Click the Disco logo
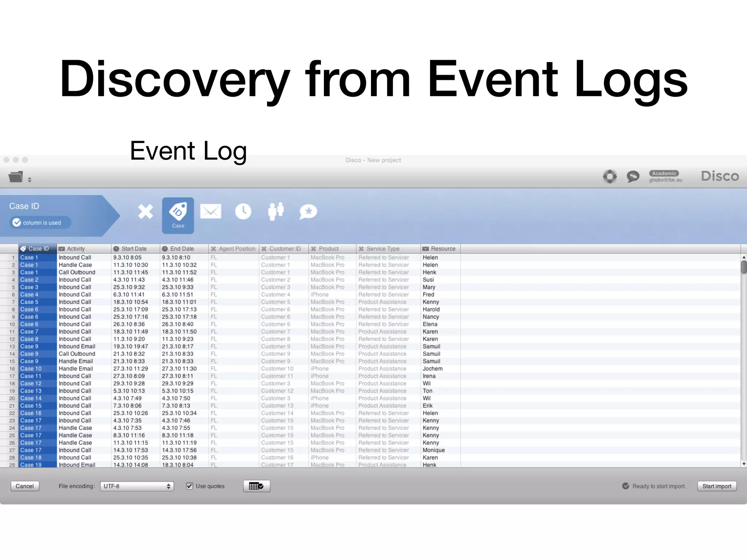The height and width of the screenshot is (560, 747). (720, 176)
